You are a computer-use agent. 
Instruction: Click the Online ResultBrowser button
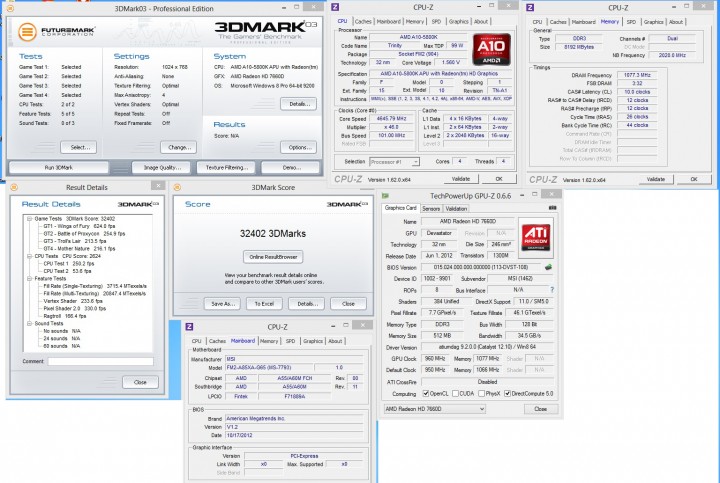point(273,257)
